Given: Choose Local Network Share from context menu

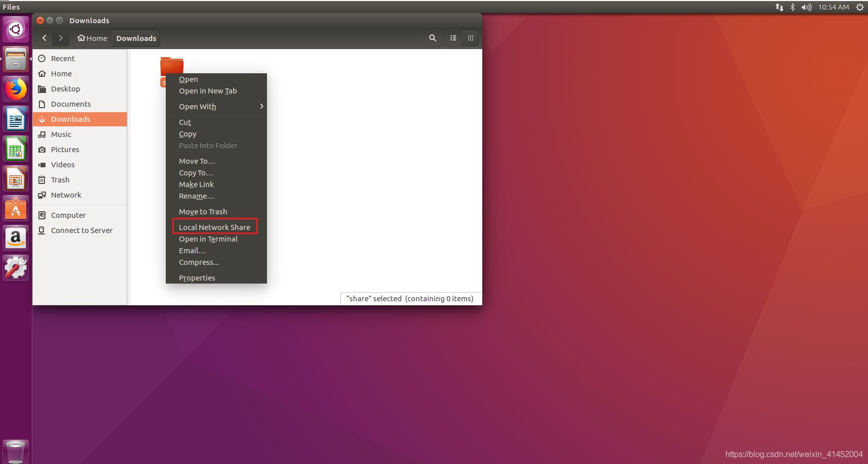Looking at the screenshot, I should point(214,227).
